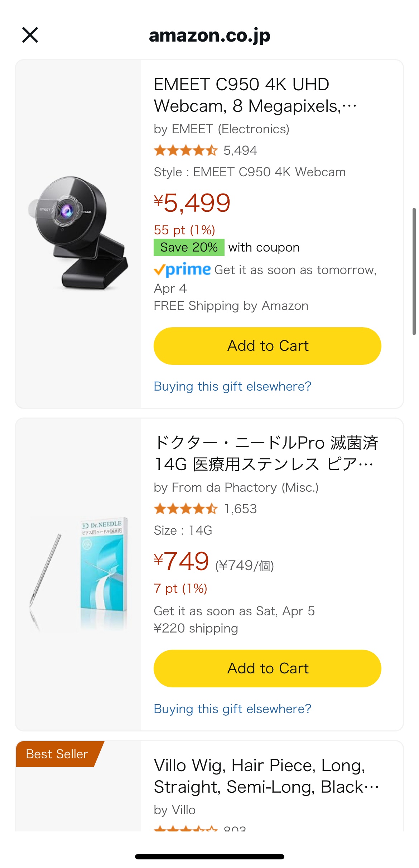The image size is (419, 868).
Task: View Dr. Needle star rating reviews
Action: pos(186,509)
